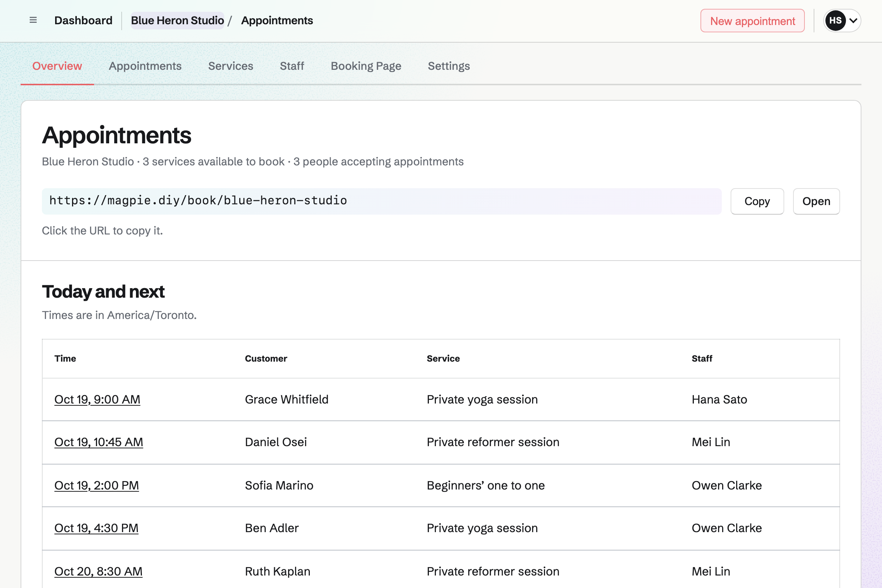Open the Booking Page tab
The image size is (882, 588).
[x=366, y=66]
